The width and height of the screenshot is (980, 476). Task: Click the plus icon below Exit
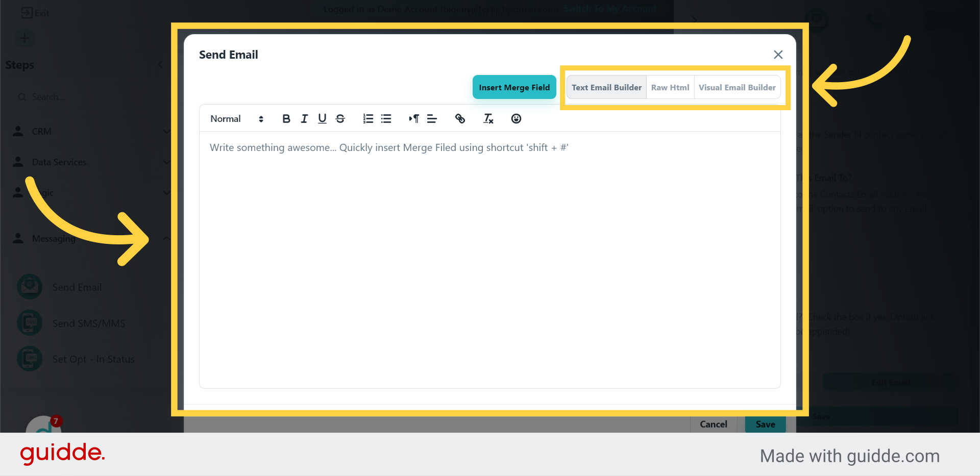pos(24,38)
